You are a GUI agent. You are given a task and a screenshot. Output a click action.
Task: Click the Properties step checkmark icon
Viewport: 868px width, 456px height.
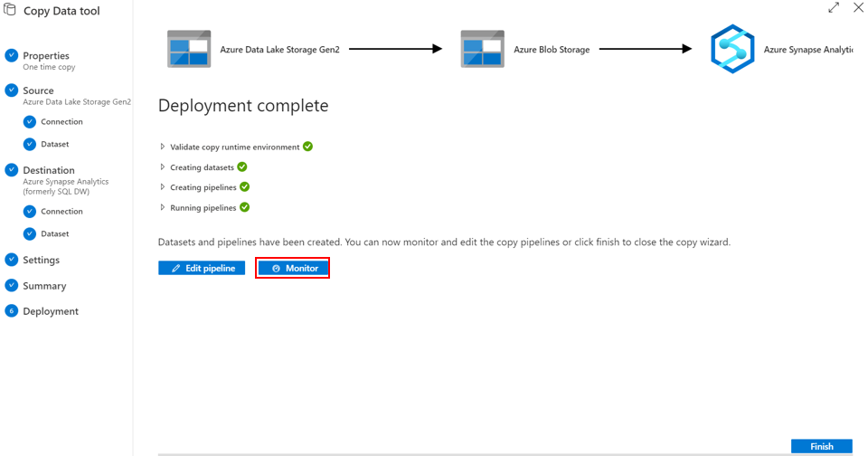[11, 55]
